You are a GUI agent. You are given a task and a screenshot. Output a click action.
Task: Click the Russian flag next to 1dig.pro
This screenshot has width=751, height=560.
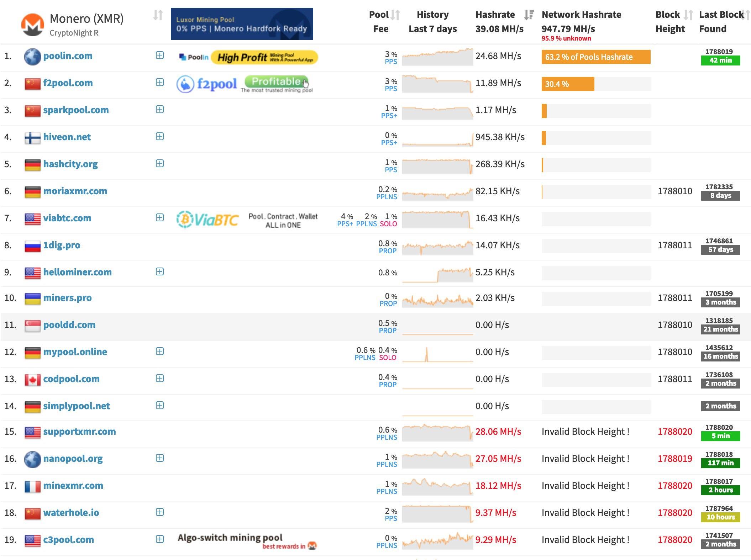tap(33, 246)
